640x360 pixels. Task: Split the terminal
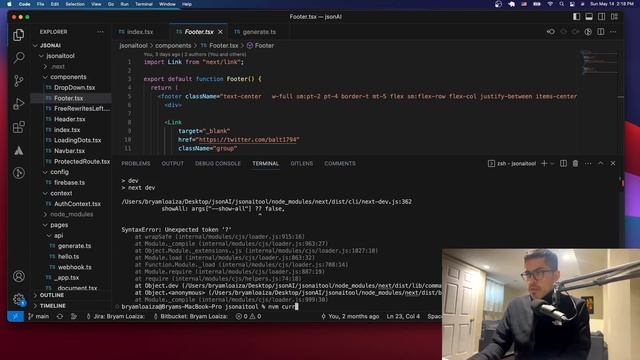[x=563, y=163]
